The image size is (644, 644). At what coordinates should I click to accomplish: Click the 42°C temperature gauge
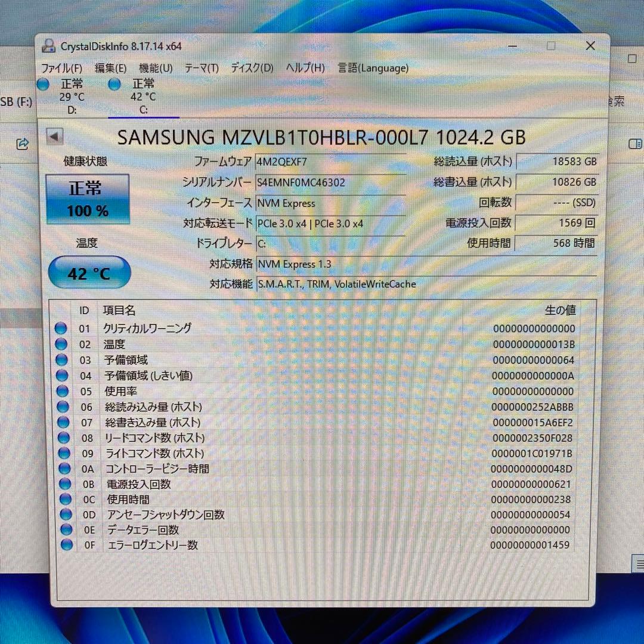[89, 273]
